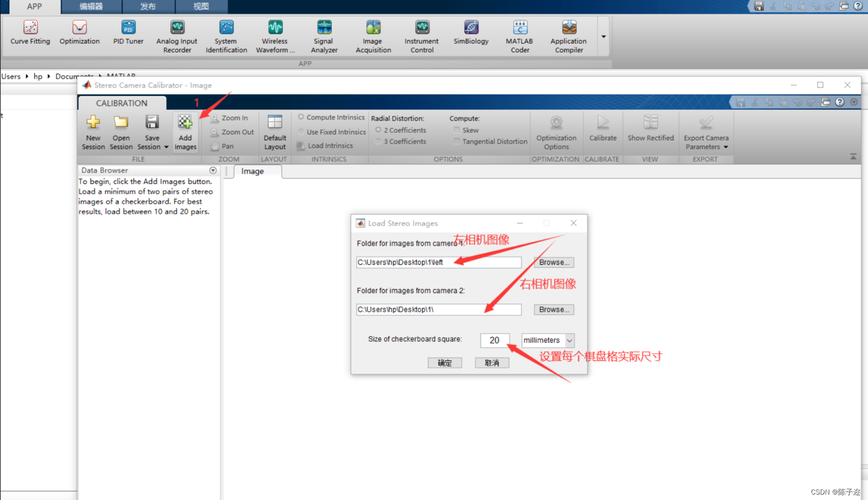Switch to APP ribbon tab
Viewport: 868px width, 500px height.
point(34,6)
